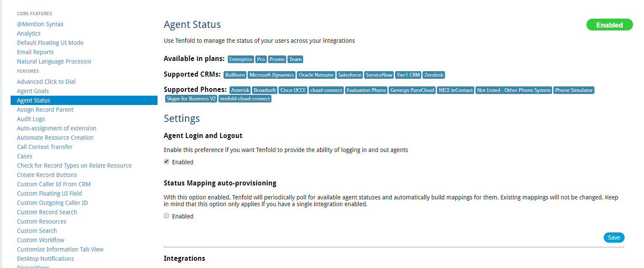Click the Save button
This screenshot has width=644, height=268.
pos(614,238)
